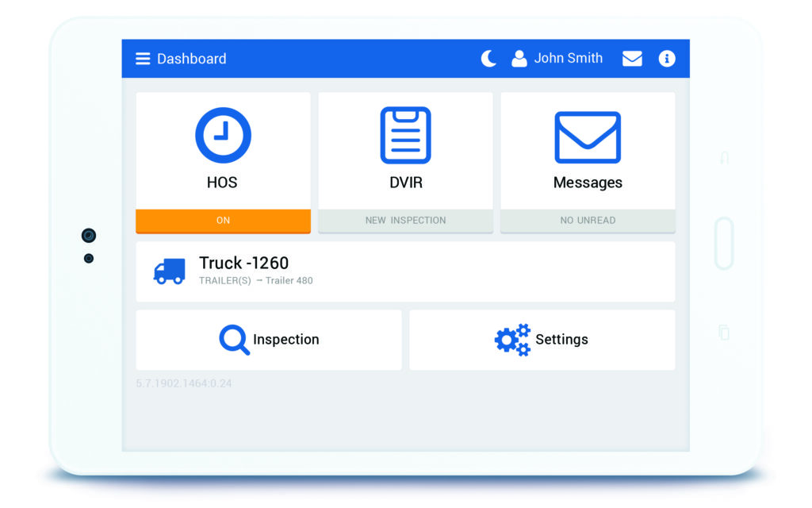Open the Messages envelope icon
812x508 pixels.
[x=588, y=137]
